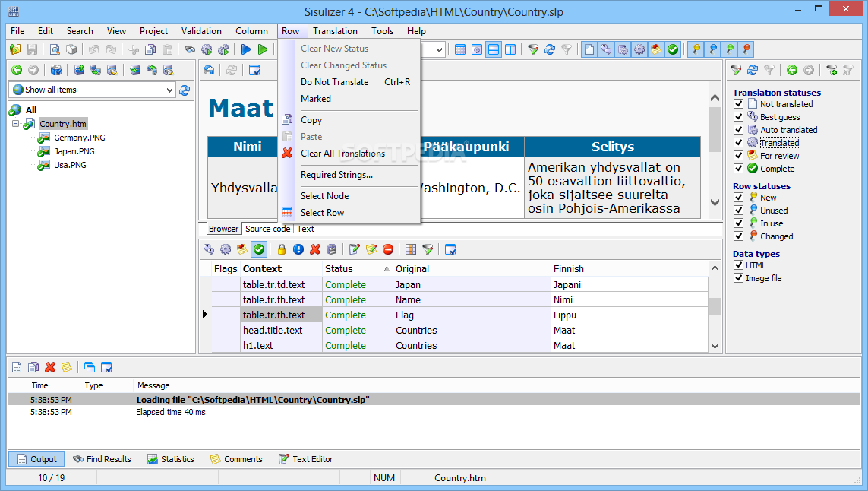The image size is (868, 491).
Task: Toggle the Translated status checkbox
Action: [738, 142]
